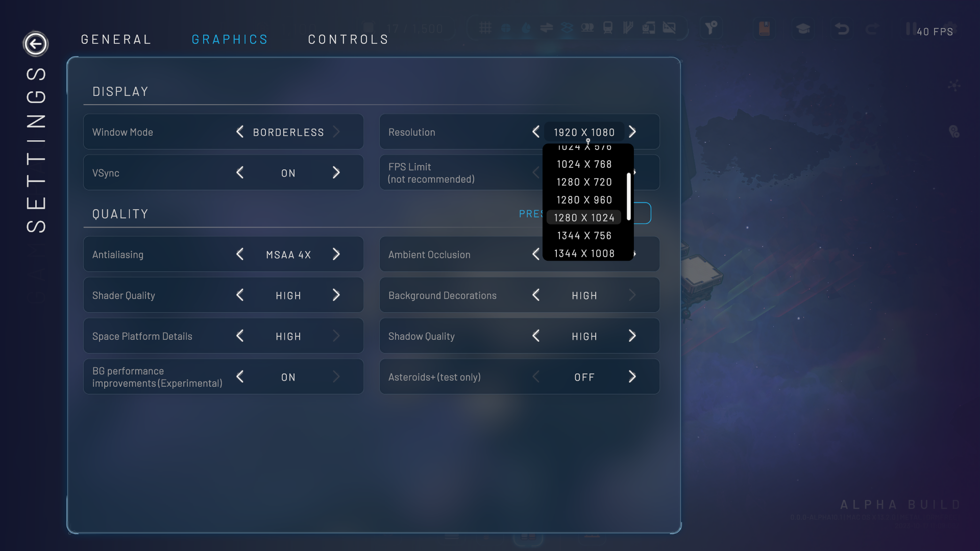Click left arrow to change Antialiasing setting
The image size is (980, 551).
pyautogui.click(x=240, y=254)
